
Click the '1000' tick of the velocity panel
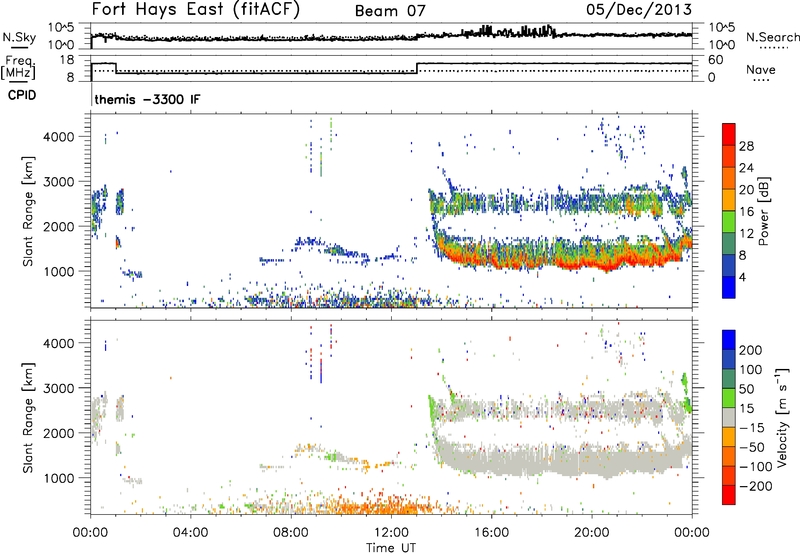pos(58,478)
